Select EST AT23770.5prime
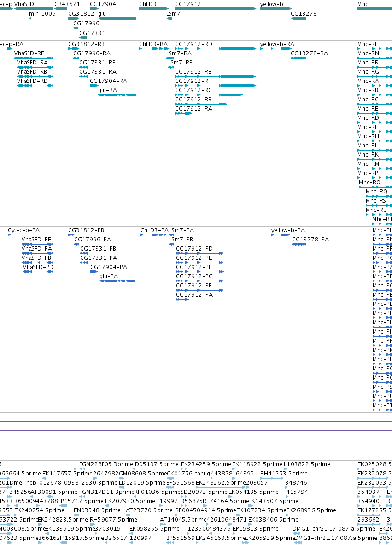392x545 pixels. pos(149,510)
